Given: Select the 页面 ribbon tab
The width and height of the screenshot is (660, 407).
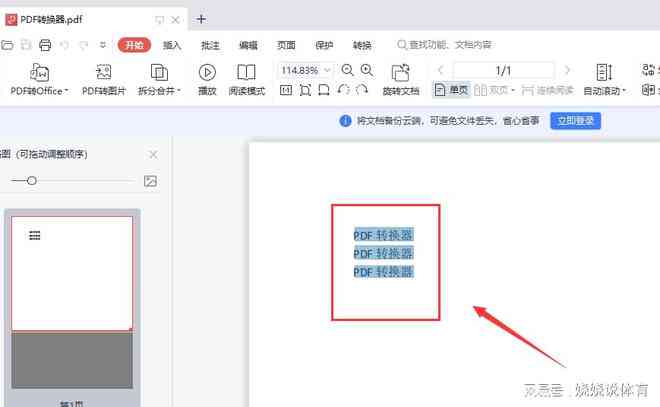Looking at the screenshot, I should pos(286,45).
